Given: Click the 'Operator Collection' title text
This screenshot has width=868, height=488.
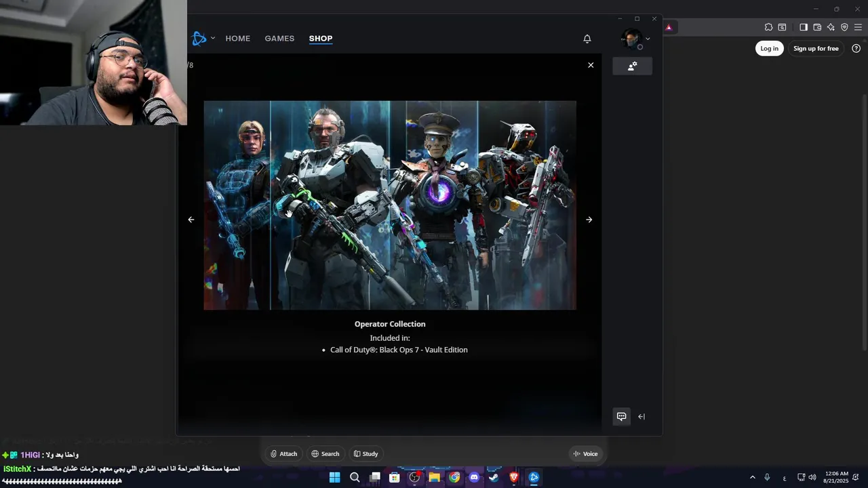Looking at the screenshot, I should 390,324.
